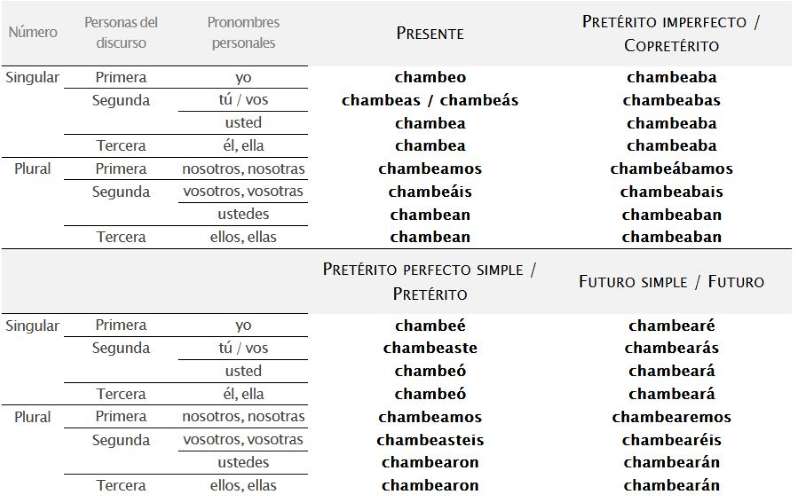Click the verb form chambeamos under Presente
This screenshot has width=799, height=496.
430,169
